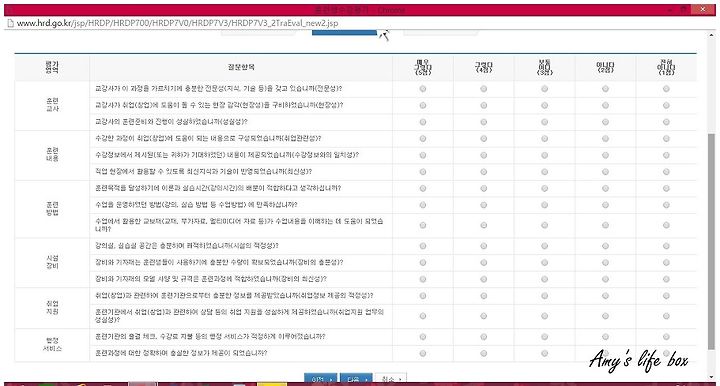Select 4점 for 수업방법 만족 question
The image size is (720, 386).
484,205
